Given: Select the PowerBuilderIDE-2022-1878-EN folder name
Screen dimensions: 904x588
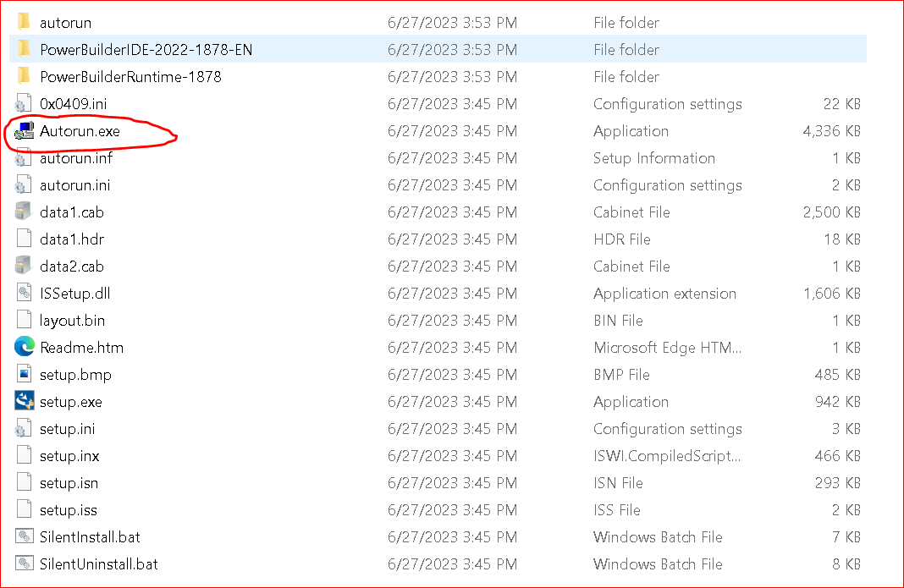Looking at the screenshot, I should click(x=146, y=50).
